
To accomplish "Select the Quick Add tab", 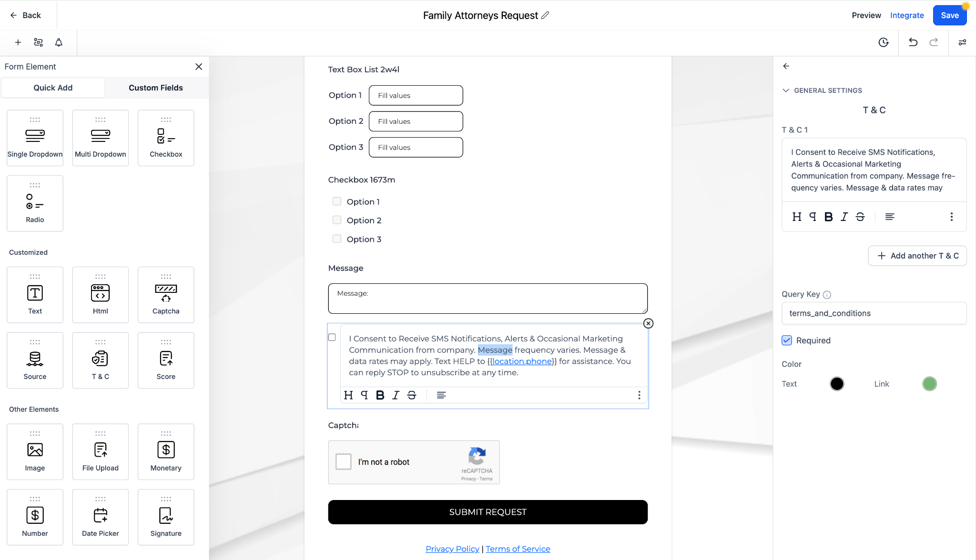I will pyautogui.click(x=53, y=88).
